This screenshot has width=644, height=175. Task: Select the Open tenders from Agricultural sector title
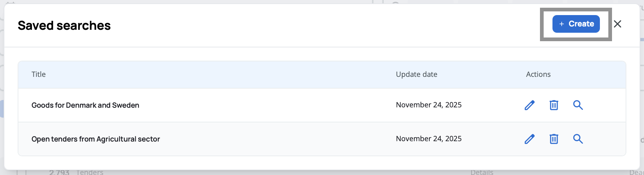coord(96,139)
